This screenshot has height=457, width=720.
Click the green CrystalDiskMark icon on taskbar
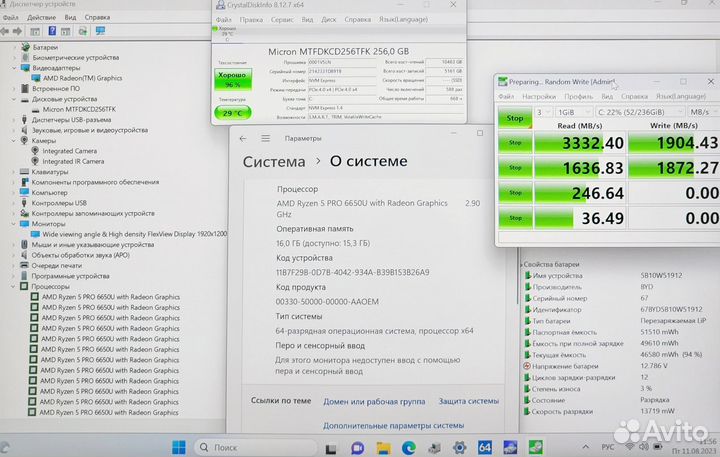coord(536,447)
